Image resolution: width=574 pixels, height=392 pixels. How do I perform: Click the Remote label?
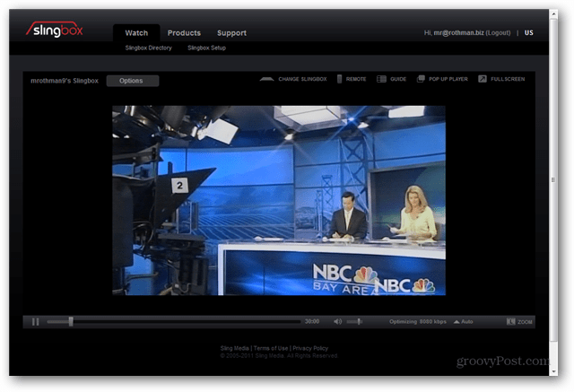point(356,79)
